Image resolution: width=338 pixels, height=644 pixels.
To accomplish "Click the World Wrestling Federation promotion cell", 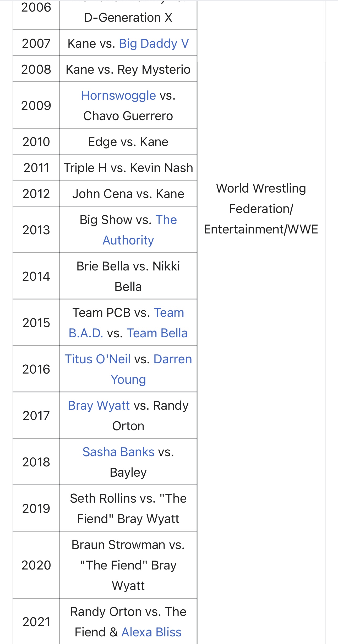I will [261, 209].
